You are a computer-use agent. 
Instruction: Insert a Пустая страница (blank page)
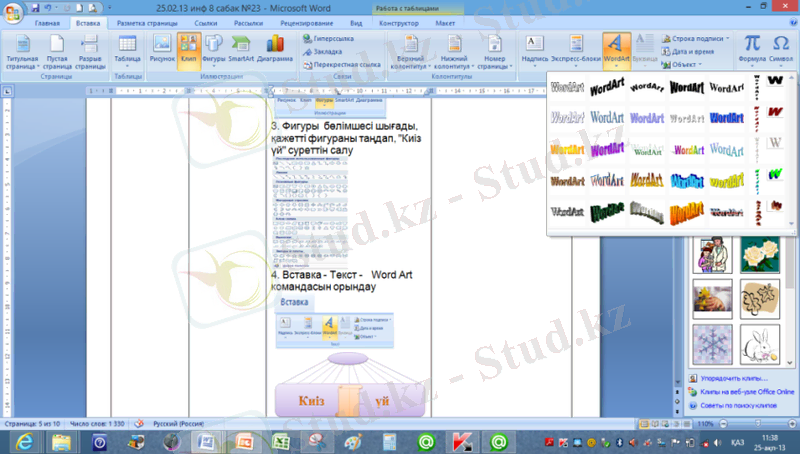(x=57, y=50)
